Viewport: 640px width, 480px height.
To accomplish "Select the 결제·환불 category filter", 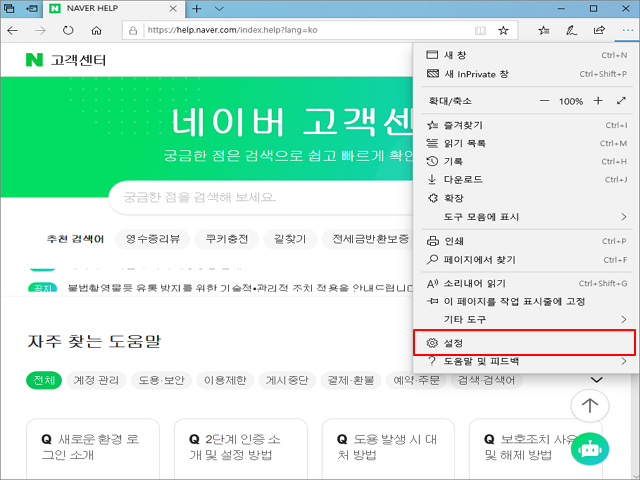I will 351,380.
